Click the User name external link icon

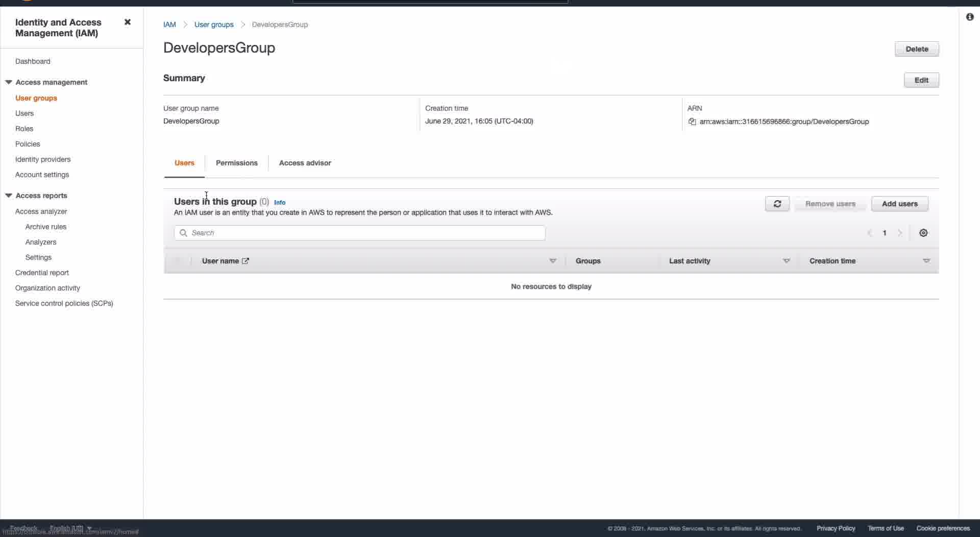pos(246,261)
